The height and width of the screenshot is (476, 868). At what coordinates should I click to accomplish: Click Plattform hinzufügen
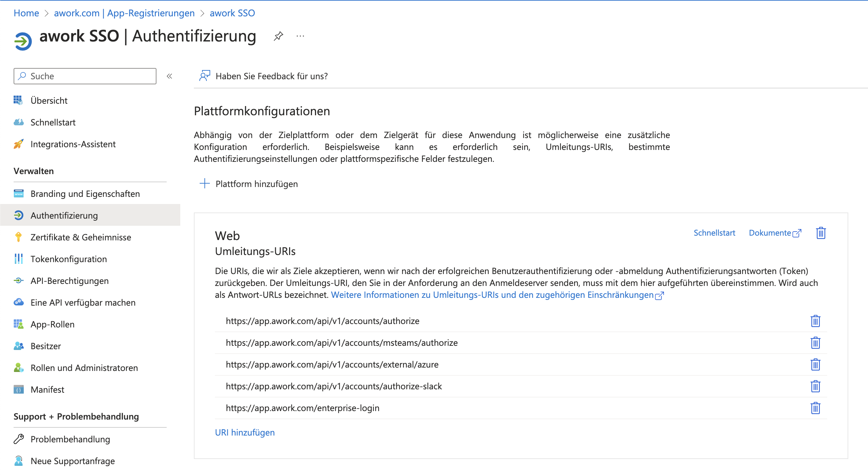[x=256, y=184]
